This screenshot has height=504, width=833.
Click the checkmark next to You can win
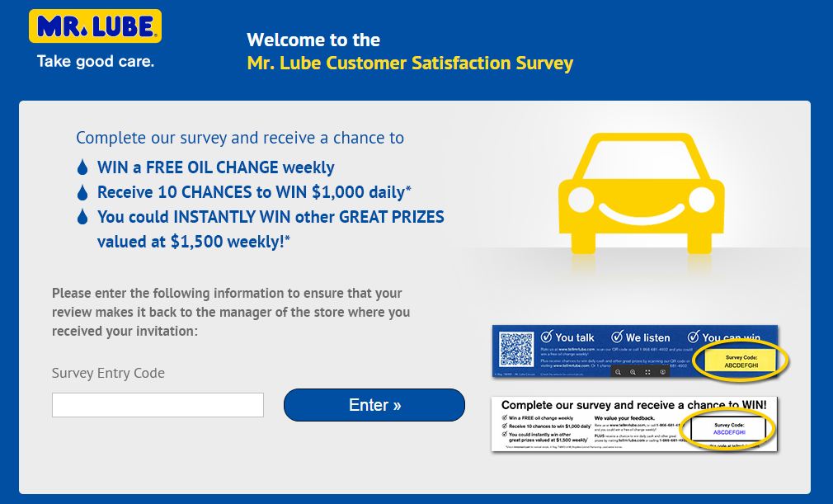coord(692,337)
